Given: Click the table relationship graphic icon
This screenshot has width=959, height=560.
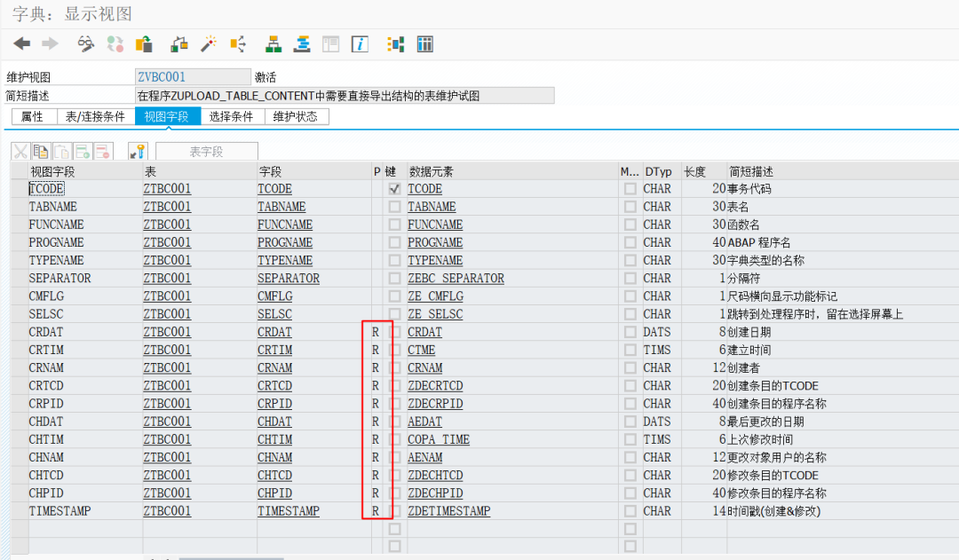Looking at the screenshot, I should click(x=396, y=44).
